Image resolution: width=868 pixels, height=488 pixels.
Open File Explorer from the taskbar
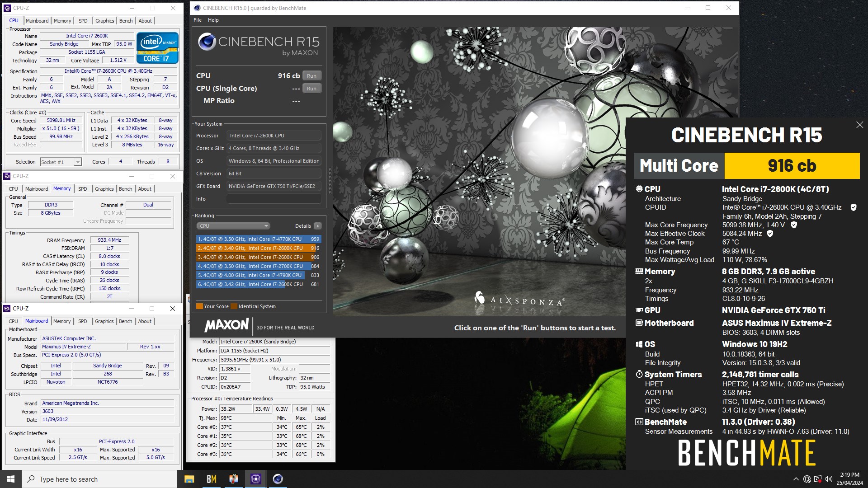click(189, 479)
